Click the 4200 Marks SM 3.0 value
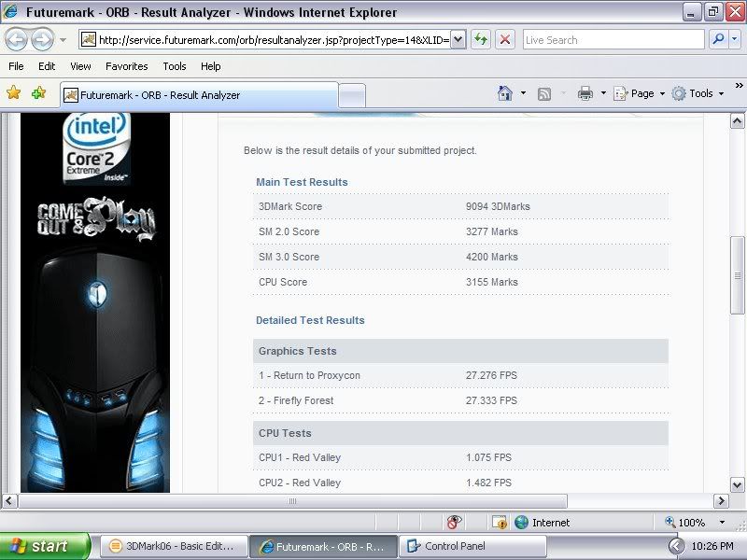Viewport: 747px width, 560px height. [x=492, y=257]
